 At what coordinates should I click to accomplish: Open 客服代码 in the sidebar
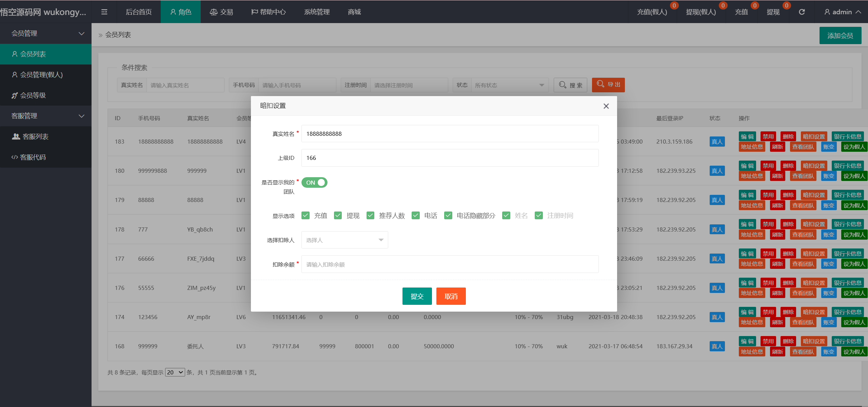coord(33,157)
